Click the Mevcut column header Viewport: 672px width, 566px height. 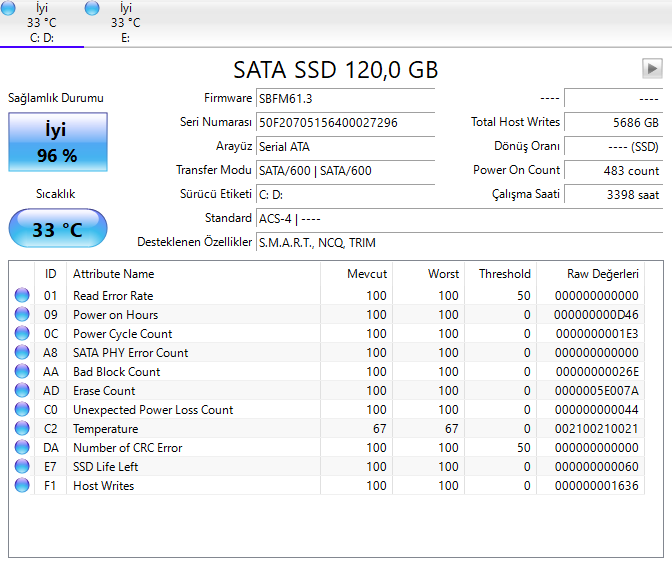point(357,274)
